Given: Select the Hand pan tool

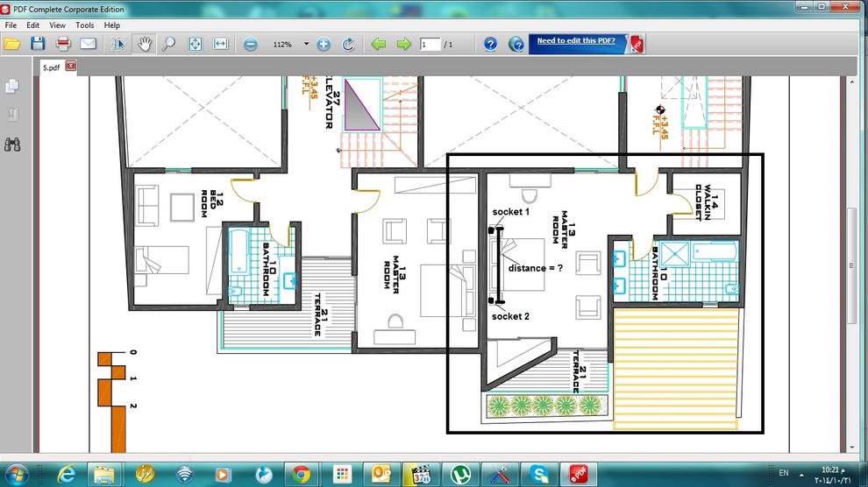Looking at the screenshot, I should [x=143, y=44].
